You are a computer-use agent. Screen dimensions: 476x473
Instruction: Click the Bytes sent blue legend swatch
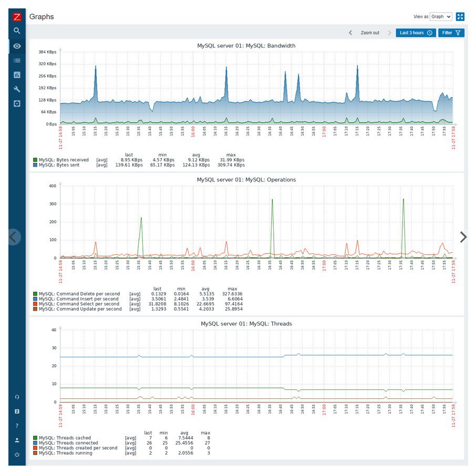click(35, 165)
